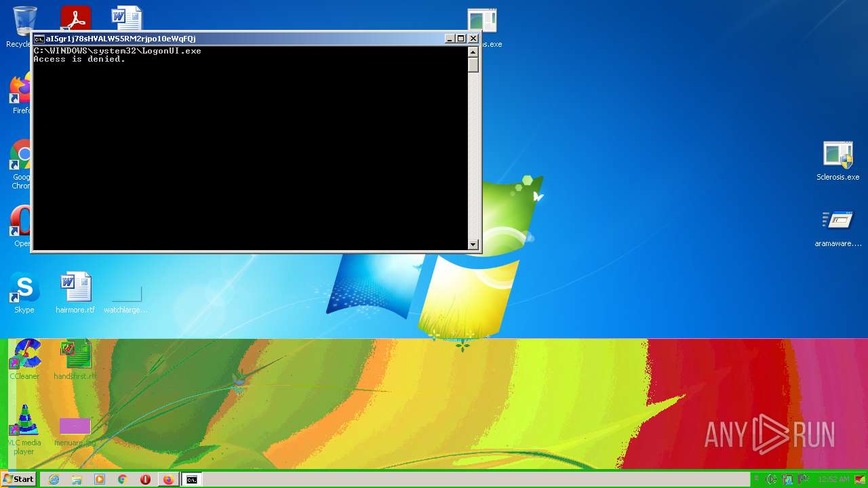Launch Opera from the taskbar
The width and height of the screenshot is (868, 488).
(x=145, y=479)
